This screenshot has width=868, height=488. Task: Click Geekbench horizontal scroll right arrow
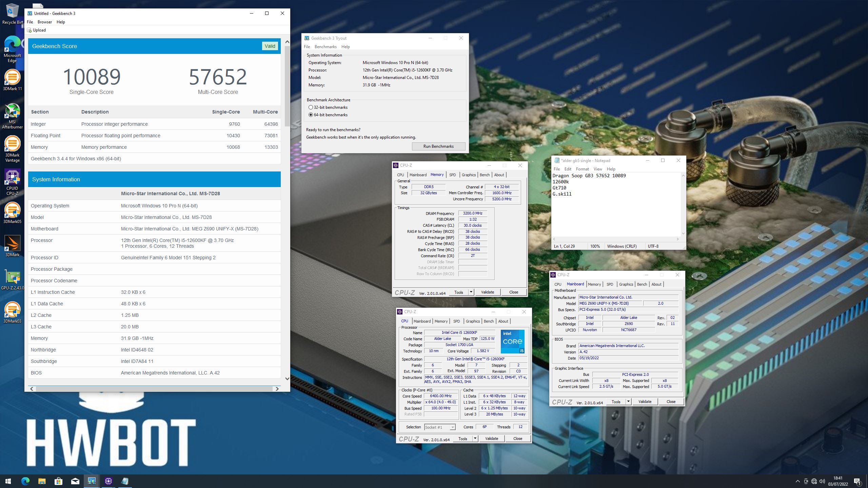277,389
